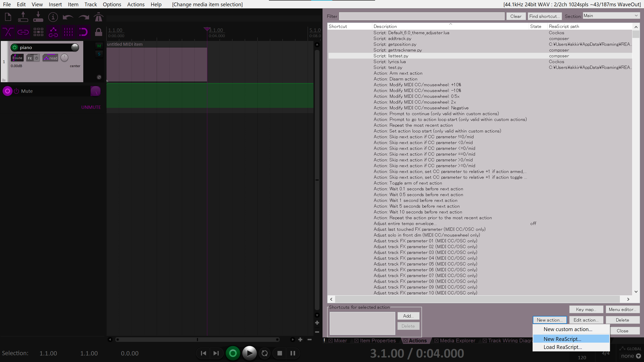Toggle item grouping link icon
Viewport: 644px width, 362px height.
tap(23, 32)
